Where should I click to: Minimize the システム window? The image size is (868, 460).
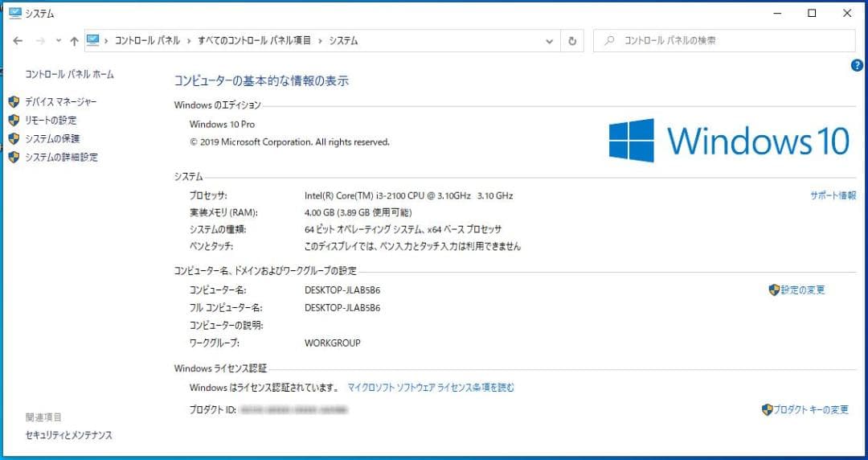point(778,14)
